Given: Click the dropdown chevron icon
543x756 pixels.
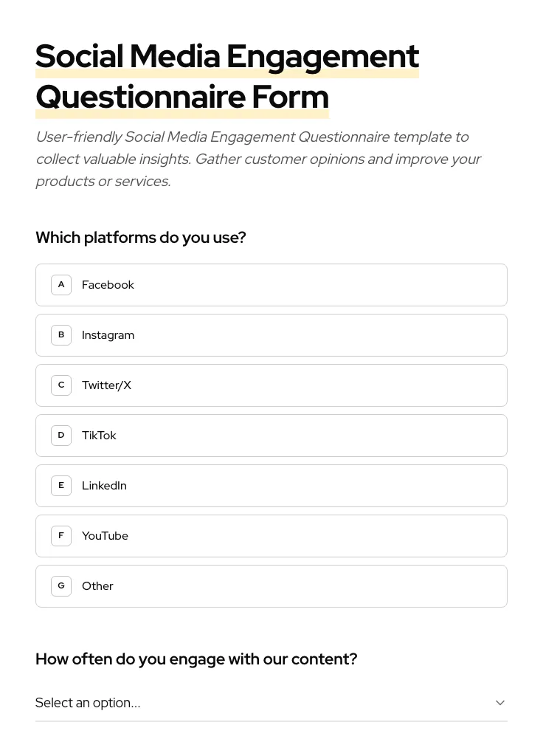Looking at the screenshot, I should [500, 702].
